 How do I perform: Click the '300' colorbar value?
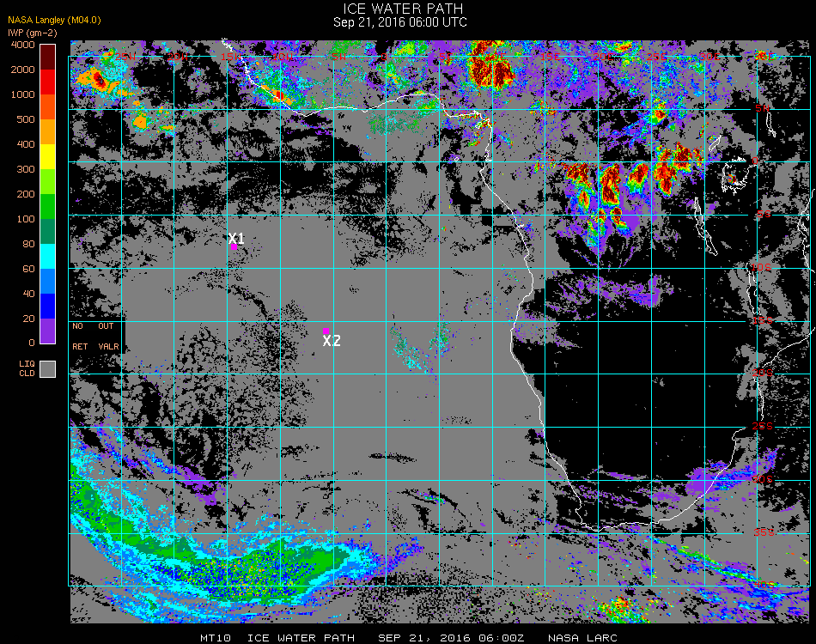pyautogui.click(x=26, y=169)
